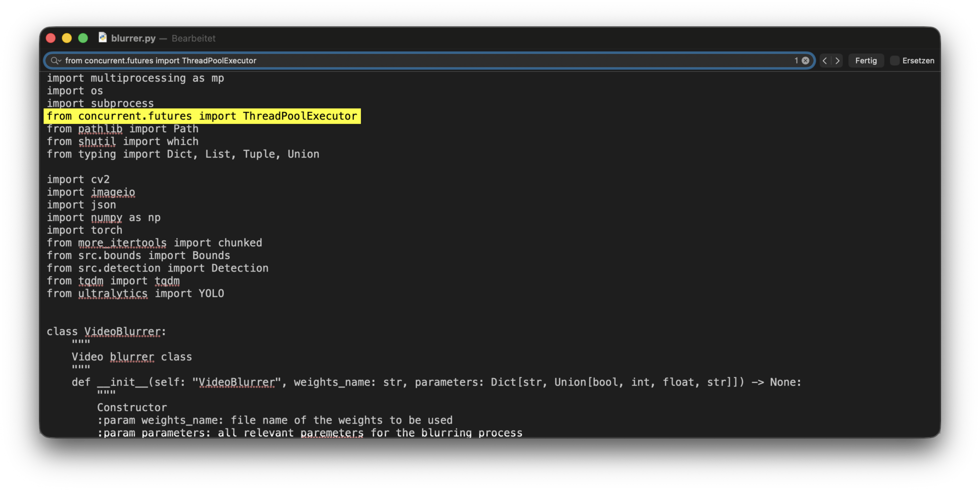The image size is (980, 490).
Task: Click the Fertig button
Action: tap(866, 60)
